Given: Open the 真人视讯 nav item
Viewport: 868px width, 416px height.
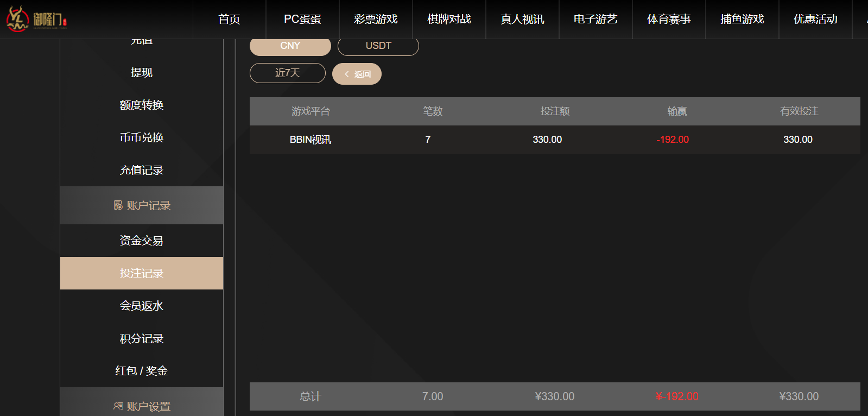Looking at the screenshot, I should coord(522,19).
